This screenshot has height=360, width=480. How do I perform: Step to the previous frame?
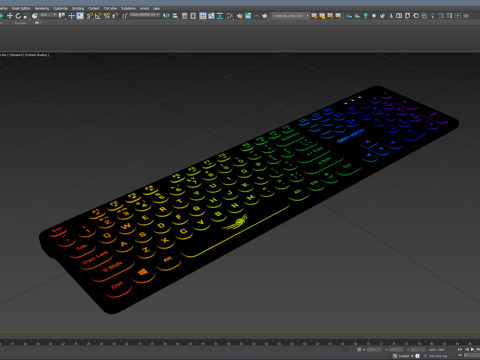point(467,349)
